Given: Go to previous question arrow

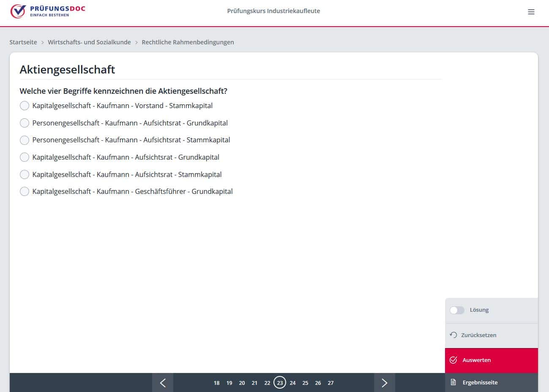Looking at the screenshot, I should point(163,383).
